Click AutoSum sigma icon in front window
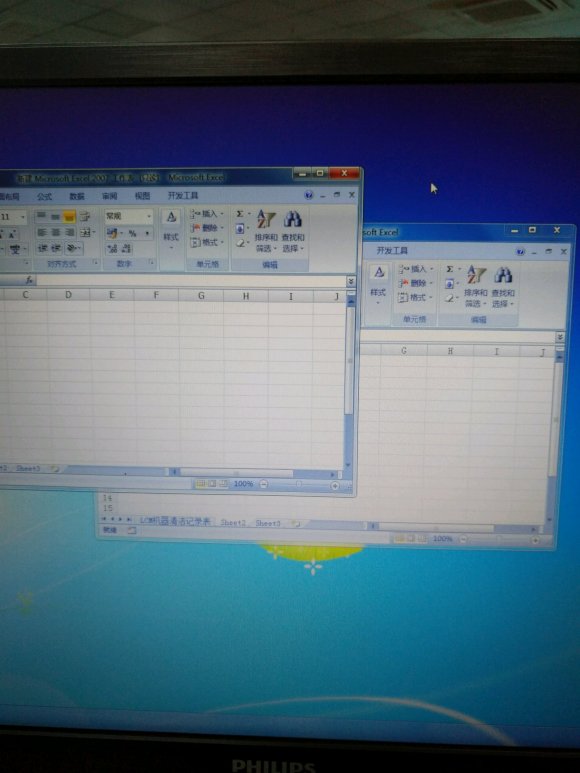Image resolution: width=580 pixels, height=773 pixels. click(x=239, y=213)
